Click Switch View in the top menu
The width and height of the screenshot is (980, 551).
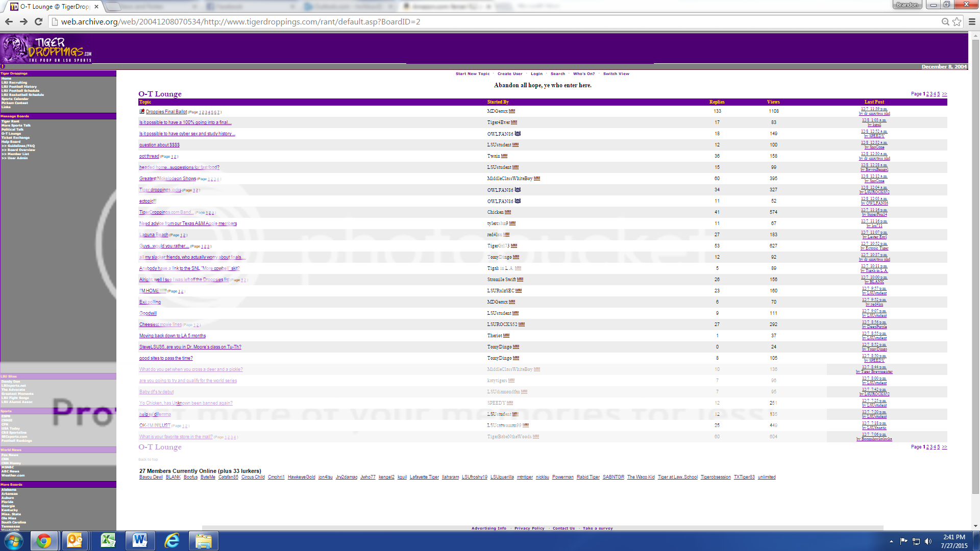[x=616, y=74]
